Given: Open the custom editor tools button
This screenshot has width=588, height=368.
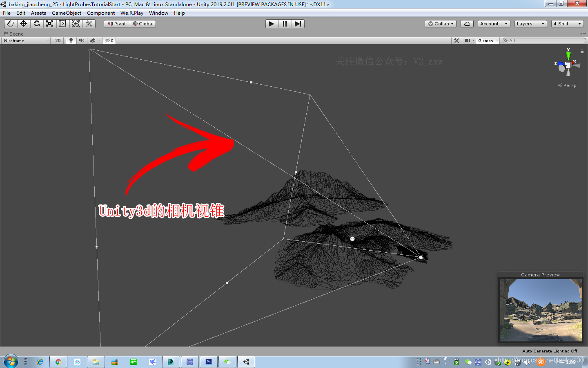Looking at the screenshot, I should point(89,24).
